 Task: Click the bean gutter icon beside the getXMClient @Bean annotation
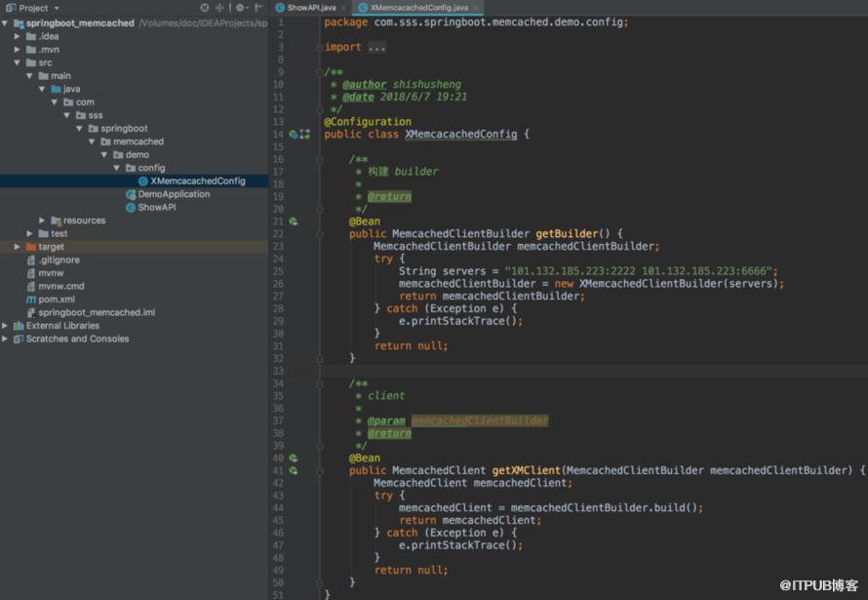(294, 459)
